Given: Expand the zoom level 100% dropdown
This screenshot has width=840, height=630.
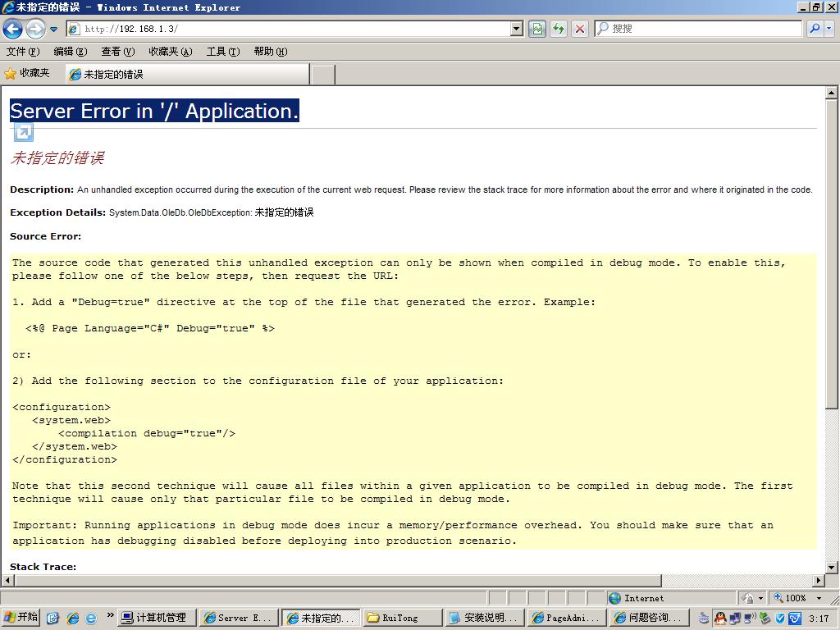Looking at the screenshot, I should click(x=819, y=598).
